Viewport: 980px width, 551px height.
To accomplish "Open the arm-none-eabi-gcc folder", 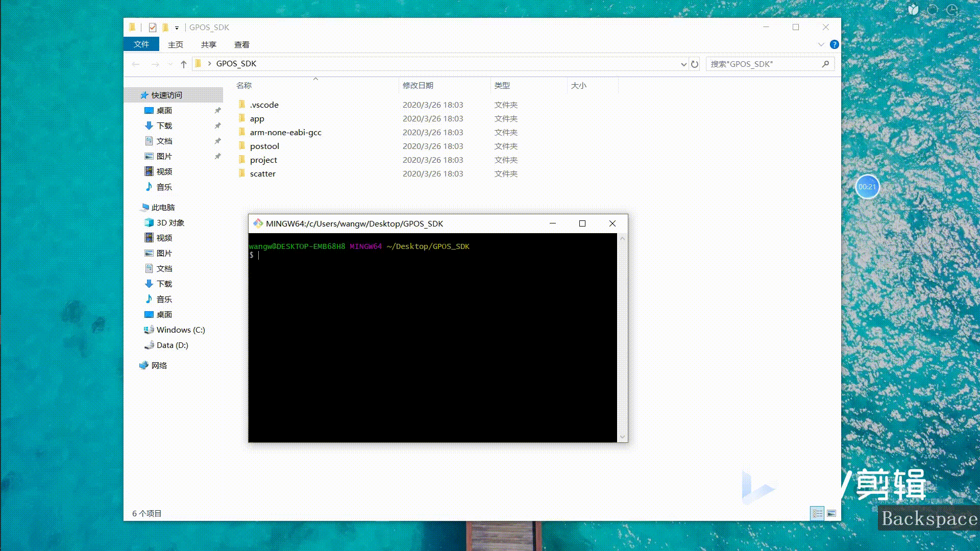I will point(285,132).
